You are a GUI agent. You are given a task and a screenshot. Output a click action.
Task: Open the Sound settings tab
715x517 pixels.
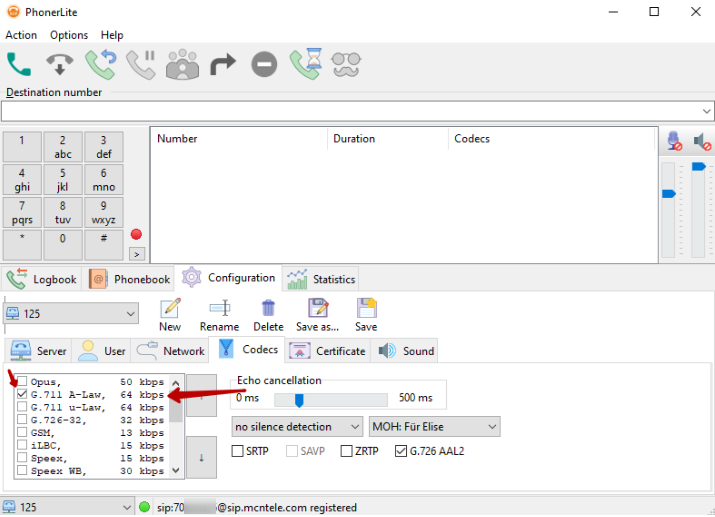tap(404, 351)
